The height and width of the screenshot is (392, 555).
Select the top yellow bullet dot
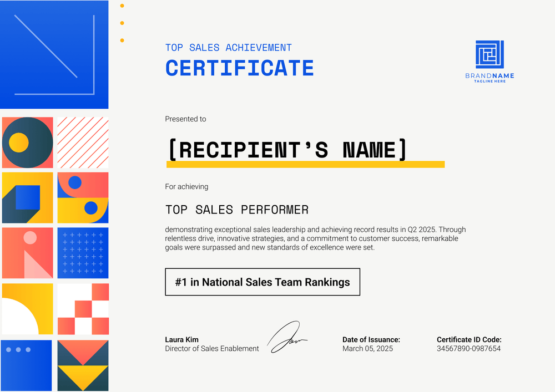[x=122, y=6]
